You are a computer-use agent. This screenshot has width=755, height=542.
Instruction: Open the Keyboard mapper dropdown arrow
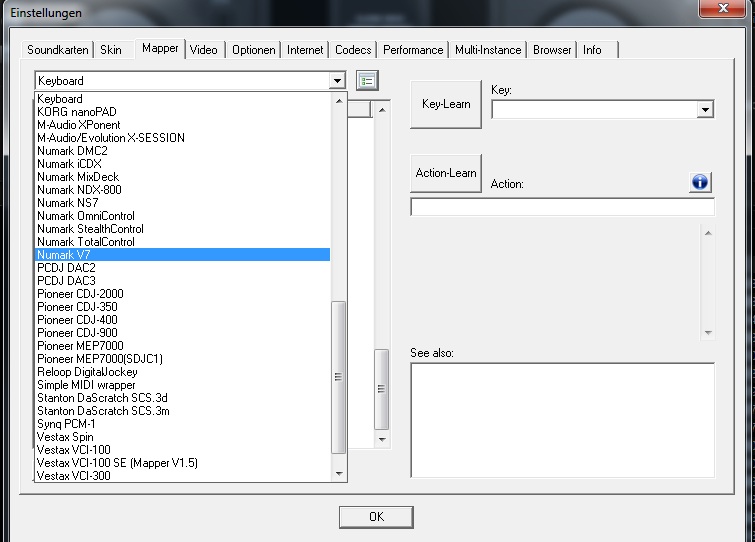[x=338, y=80]
